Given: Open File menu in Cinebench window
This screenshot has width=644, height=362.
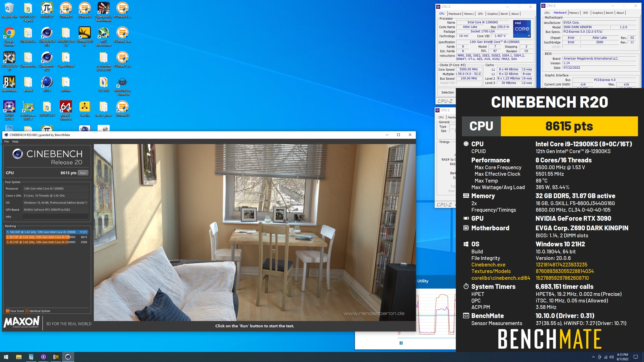Looking at the screenshot, I should click(7, 142).
